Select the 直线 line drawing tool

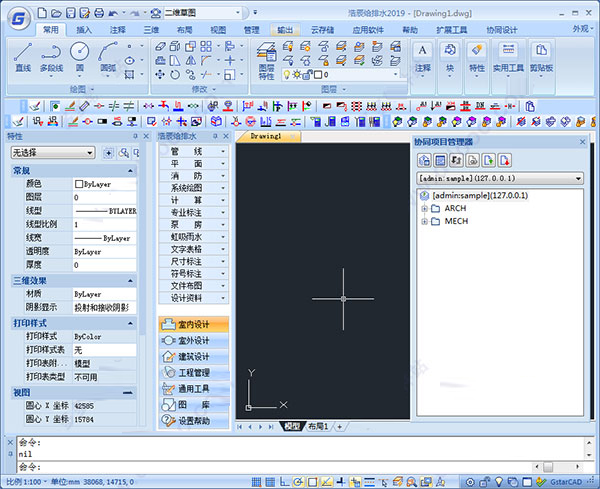(23, 57)
